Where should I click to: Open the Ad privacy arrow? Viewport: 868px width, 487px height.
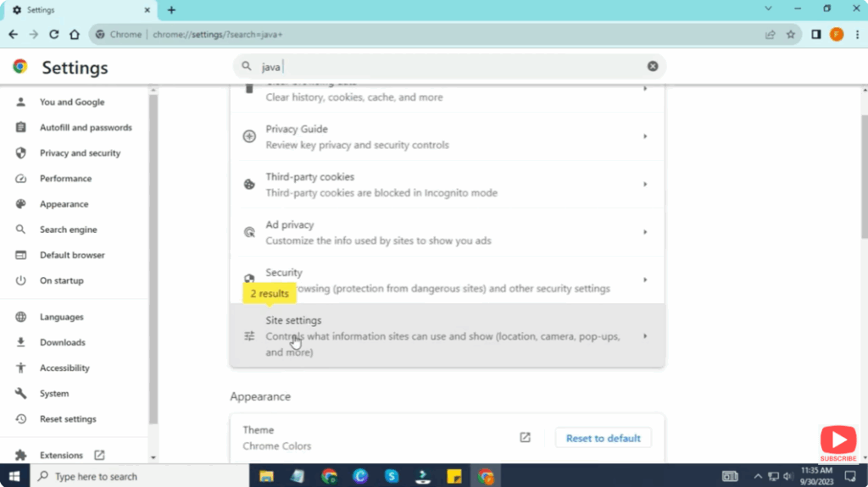pyautogui.click(x=645, y=232)
